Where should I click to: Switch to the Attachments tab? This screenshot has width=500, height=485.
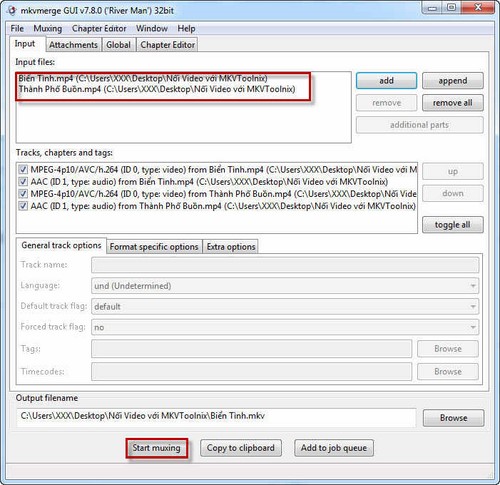pos(73,45)
